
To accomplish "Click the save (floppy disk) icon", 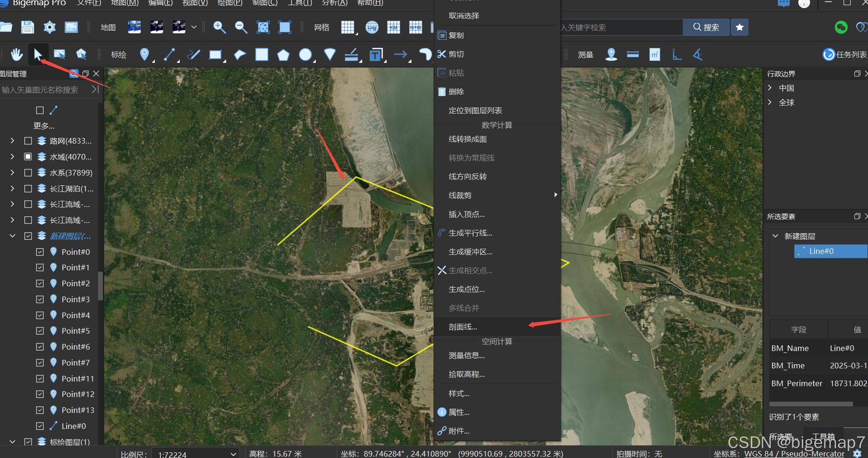I will (x=28, y=27).
